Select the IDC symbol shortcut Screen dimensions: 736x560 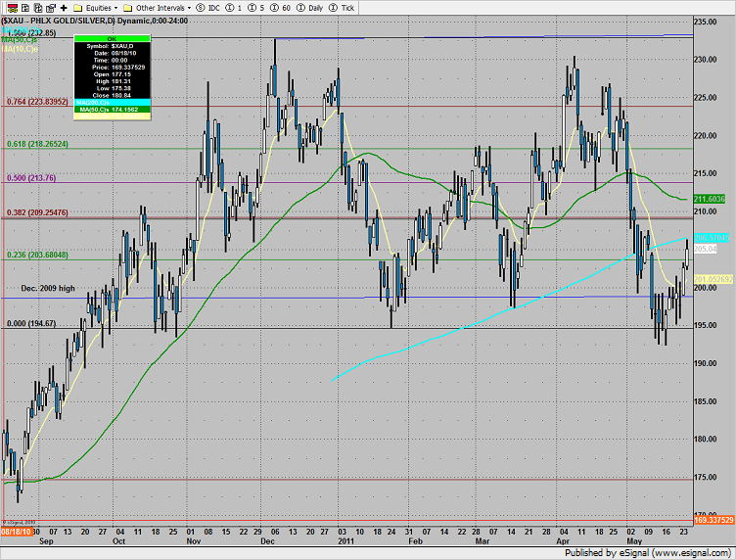[x=207, y=8]
